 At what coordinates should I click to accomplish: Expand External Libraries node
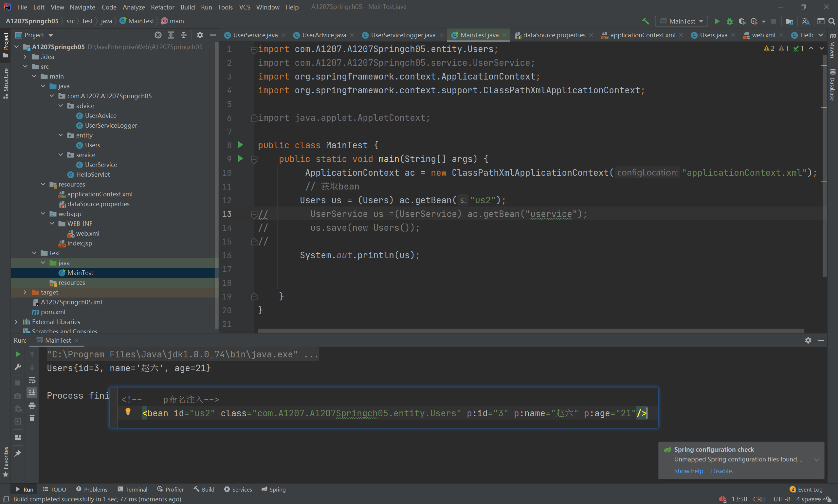(x=16, y=322)
